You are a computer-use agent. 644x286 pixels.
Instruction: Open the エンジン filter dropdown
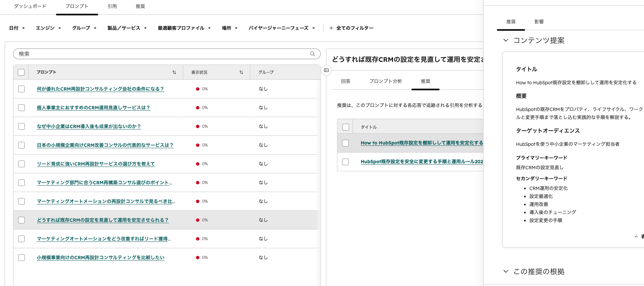49,28
